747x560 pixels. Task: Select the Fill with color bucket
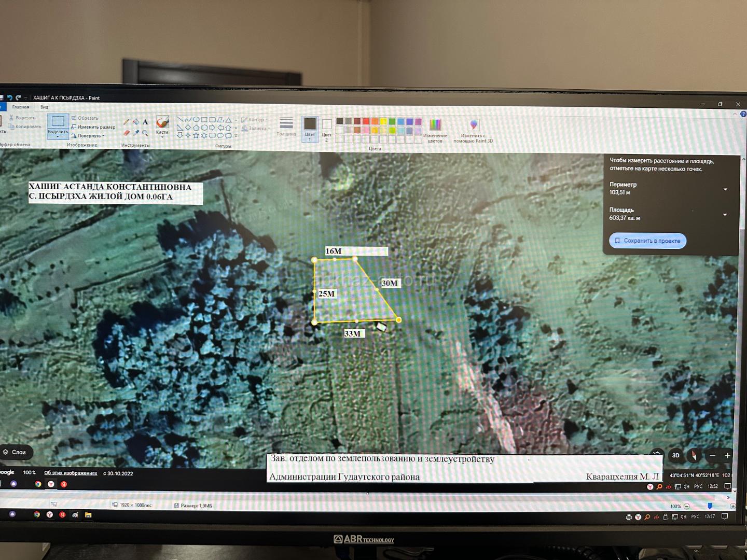[136, 122]
